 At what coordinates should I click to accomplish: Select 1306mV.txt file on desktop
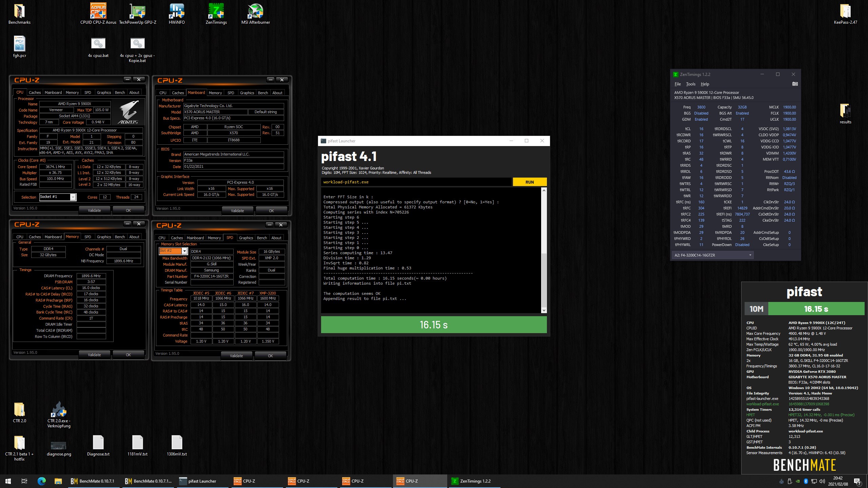pyautogui.click(x=177, y=446)
